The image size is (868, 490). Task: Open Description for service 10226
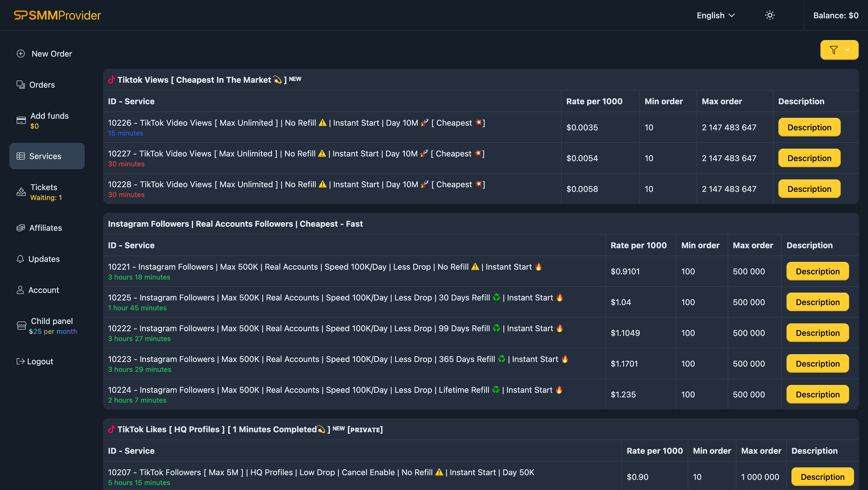pos(809,127)
